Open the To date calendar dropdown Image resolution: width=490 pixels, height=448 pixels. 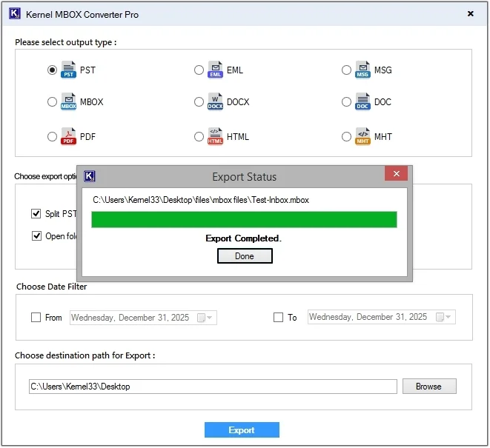click(x=443, y=317)
